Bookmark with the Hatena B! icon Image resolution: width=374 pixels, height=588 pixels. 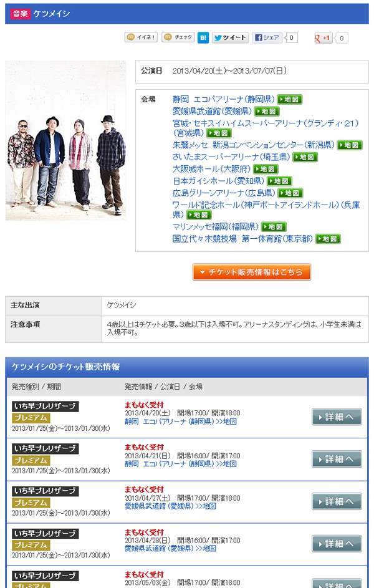[203, 37]
